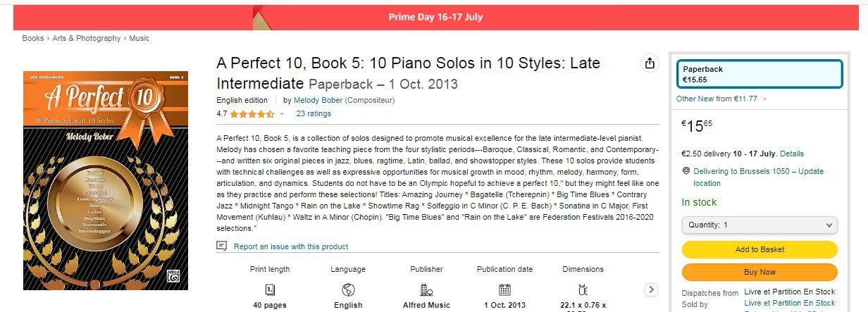
Task: Click the Language globe icon
Action: (x=348, y=289)
